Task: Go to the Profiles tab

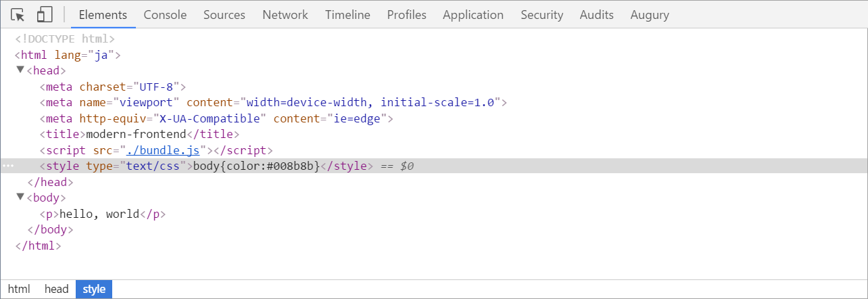Action: 407,14
